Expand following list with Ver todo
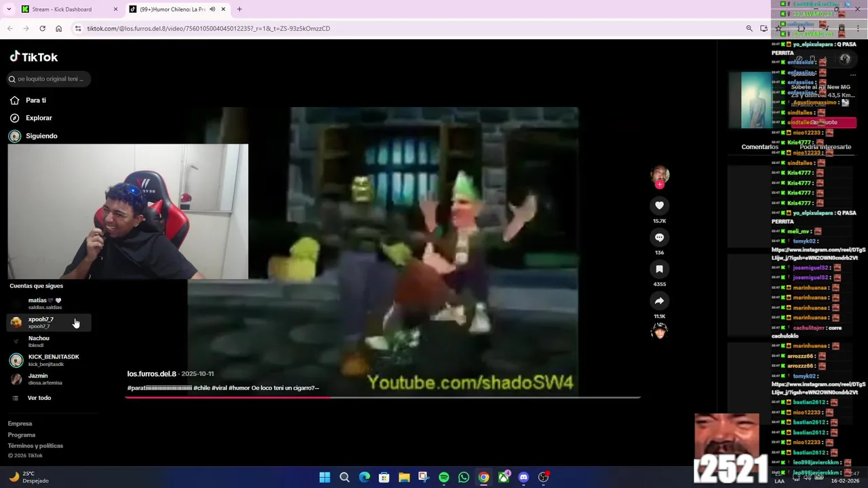This screenshot has width=868, height=488. point(39,398)
